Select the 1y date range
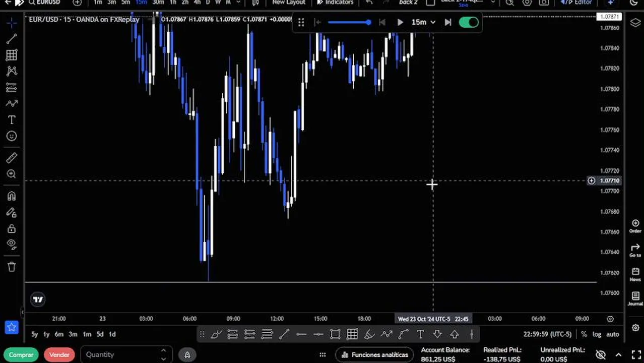The width and height of the screenshot is (644, 363). 46,334
